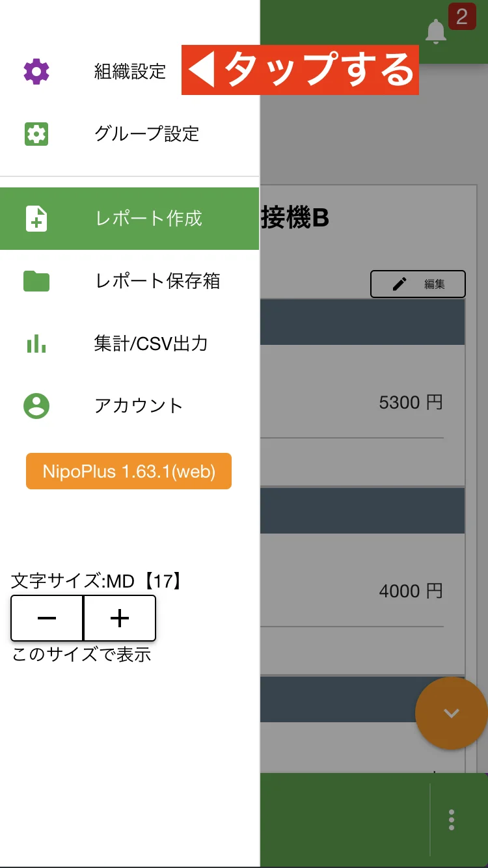
Task: Tap the three-dot more options icon
Action: pos(452,820)
